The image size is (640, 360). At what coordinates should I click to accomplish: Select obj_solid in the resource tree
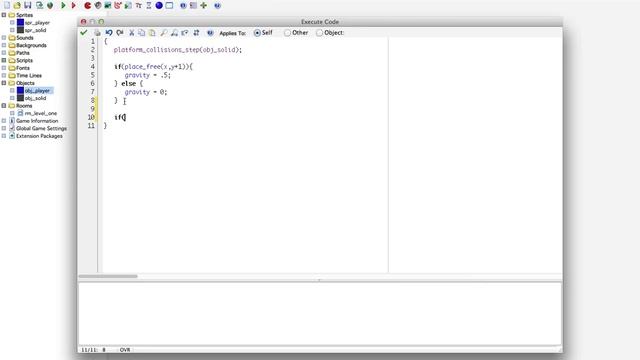(36, 98)
